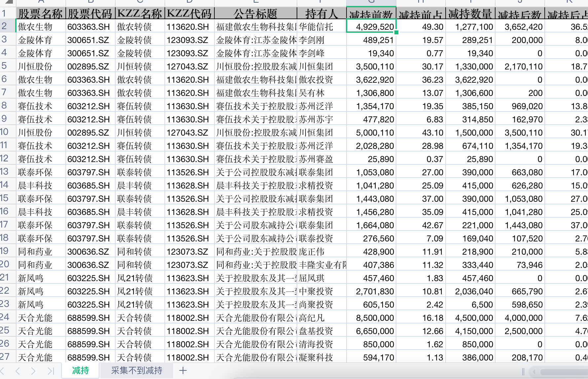
Task: Select the holder cell 华能信托
Action: (x=321, y=26)
